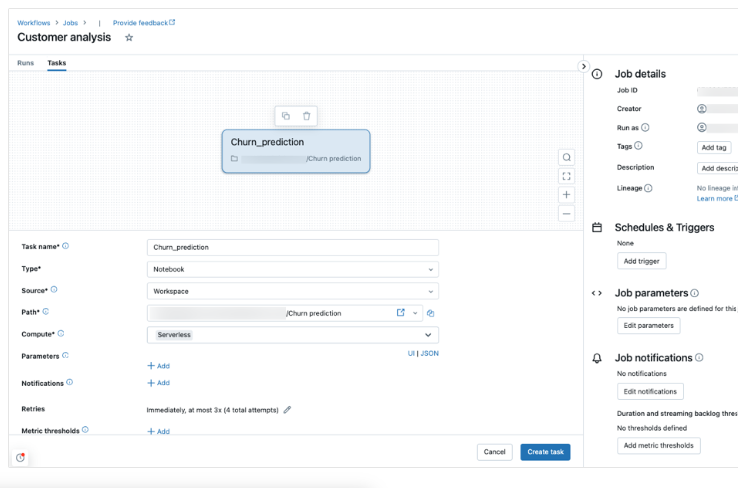
Task: Edit retries with the pencil icon
Action: point(288,409)
